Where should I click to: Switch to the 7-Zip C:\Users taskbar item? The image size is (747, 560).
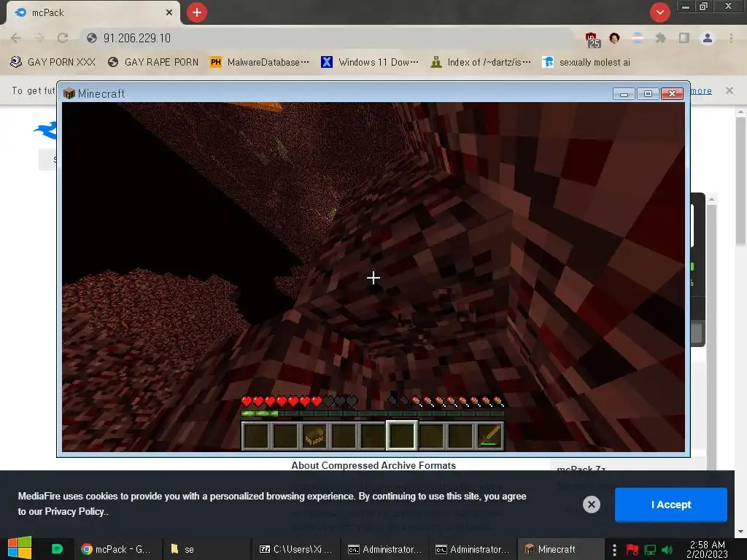coord(295,549)
